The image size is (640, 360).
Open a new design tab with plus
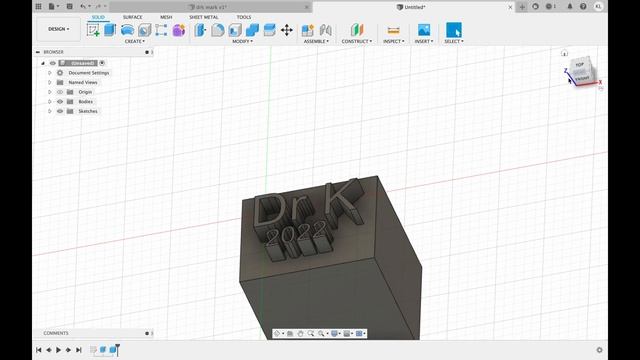tap(522, 7)
